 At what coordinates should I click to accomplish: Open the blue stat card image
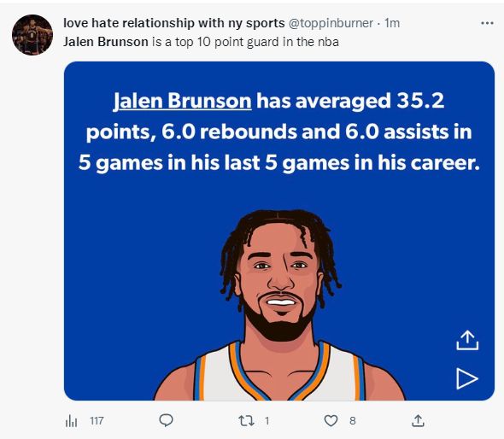279,231
